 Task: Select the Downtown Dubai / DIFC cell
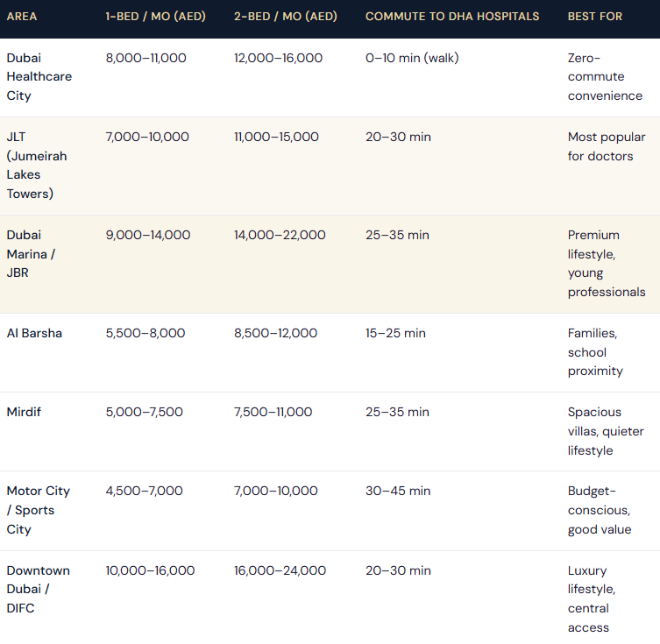tap(39, 590)
